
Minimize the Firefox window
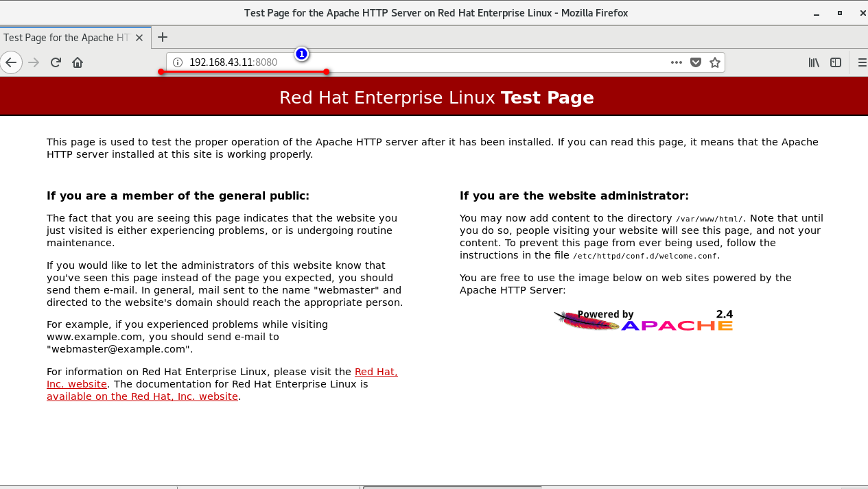pyautogui.click(x=816, y=13)
